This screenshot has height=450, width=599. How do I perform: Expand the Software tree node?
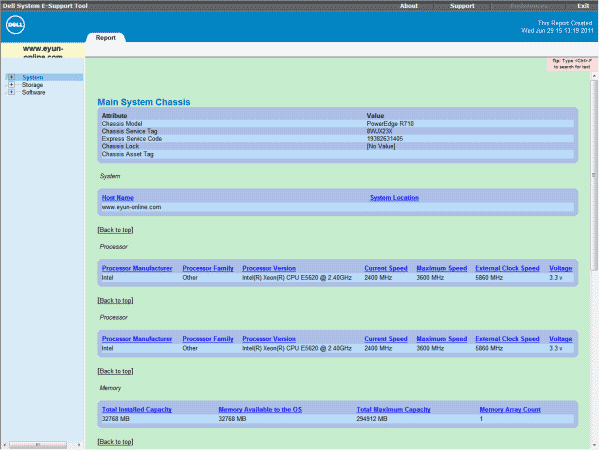(11, 92)
